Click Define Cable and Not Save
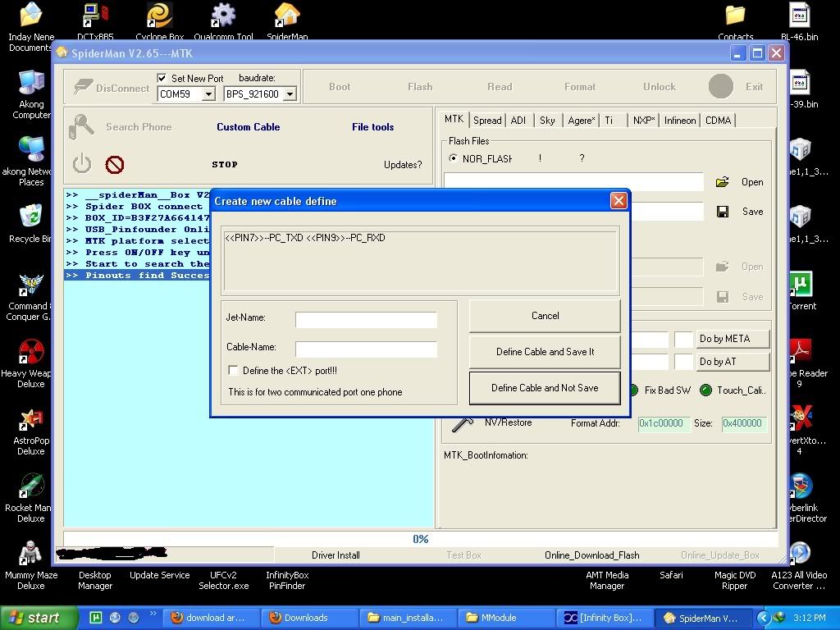Screen dimensions: 840x630 (545, 388)
